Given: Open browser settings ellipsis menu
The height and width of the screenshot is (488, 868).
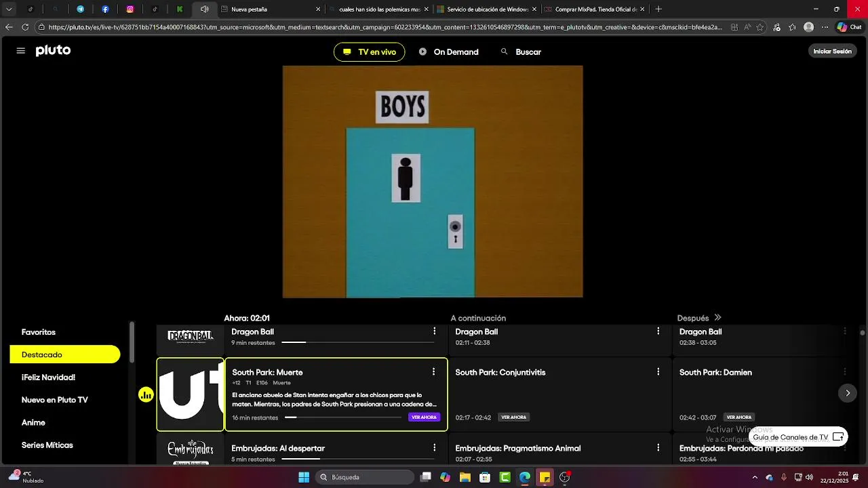Looking at the screenshot, I should coord(825,27).
